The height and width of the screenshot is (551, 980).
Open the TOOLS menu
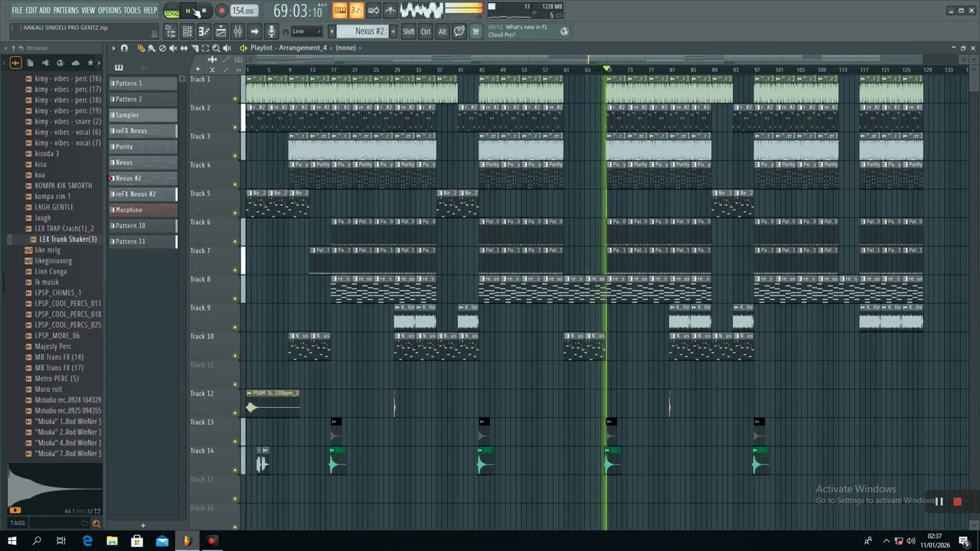pos(132,11)
